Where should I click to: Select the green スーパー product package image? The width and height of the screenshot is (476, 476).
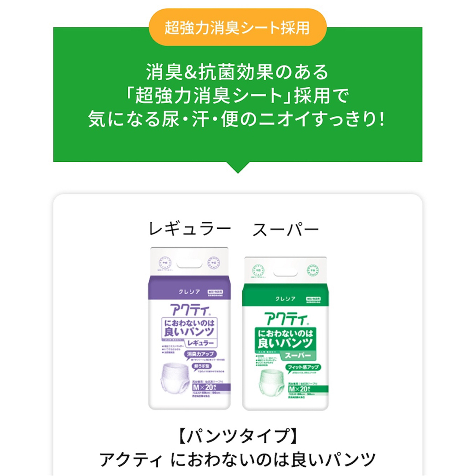click(285, 333)
